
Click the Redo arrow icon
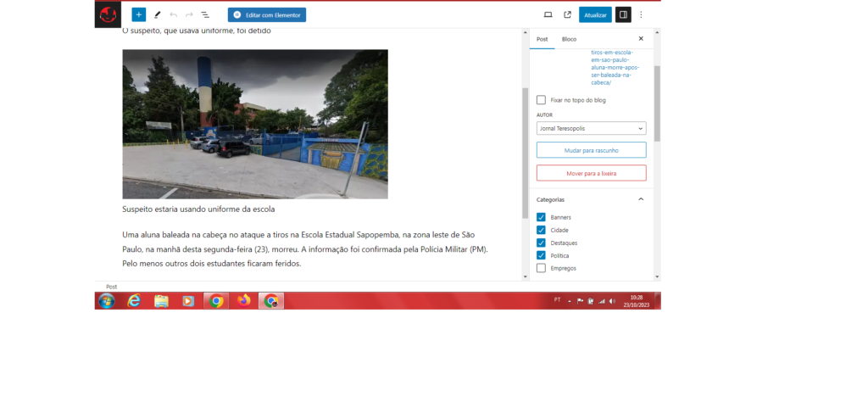189,14
